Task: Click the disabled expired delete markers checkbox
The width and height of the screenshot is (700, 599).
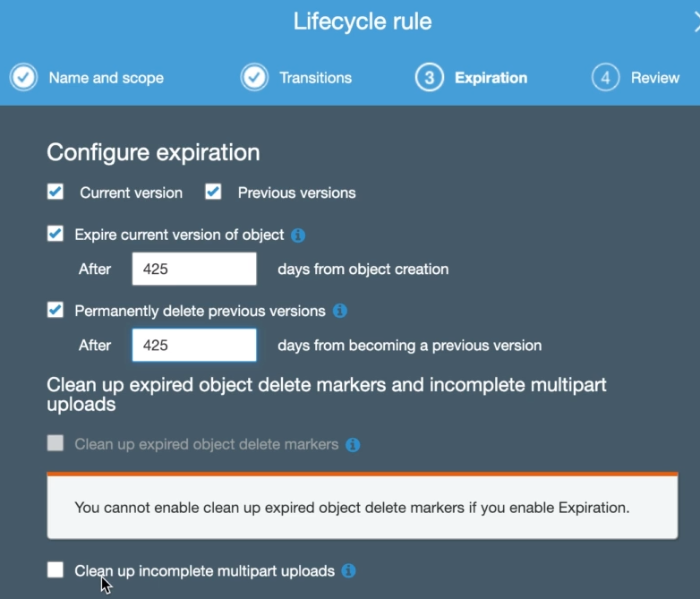Action: 55,443
